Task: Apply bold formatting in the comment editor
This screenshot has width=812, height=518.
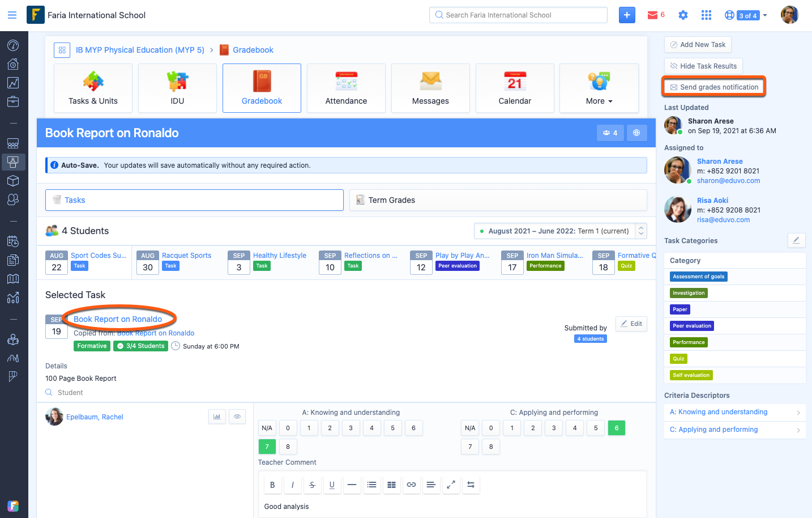Action: pyautogui.click(x=272, y=485)
